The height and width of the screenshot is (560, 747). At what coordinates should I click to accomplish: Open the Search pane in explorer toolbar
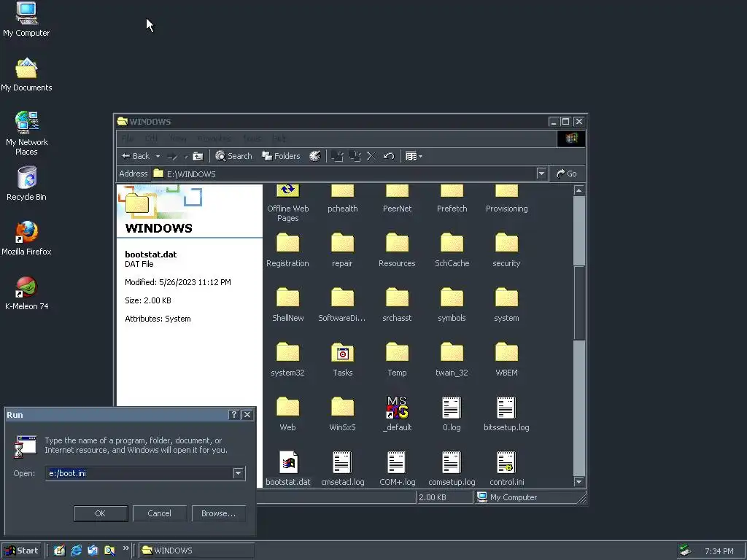tap(233, 156)
